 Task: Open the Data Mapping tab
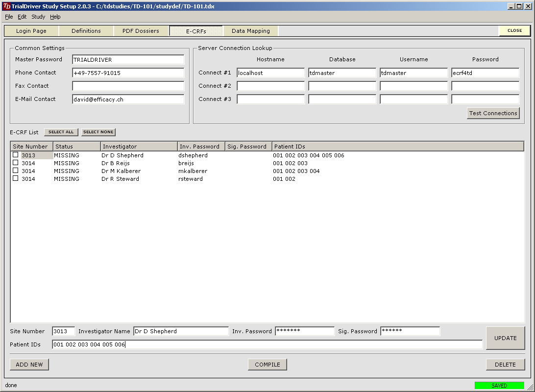coord(250,31)
